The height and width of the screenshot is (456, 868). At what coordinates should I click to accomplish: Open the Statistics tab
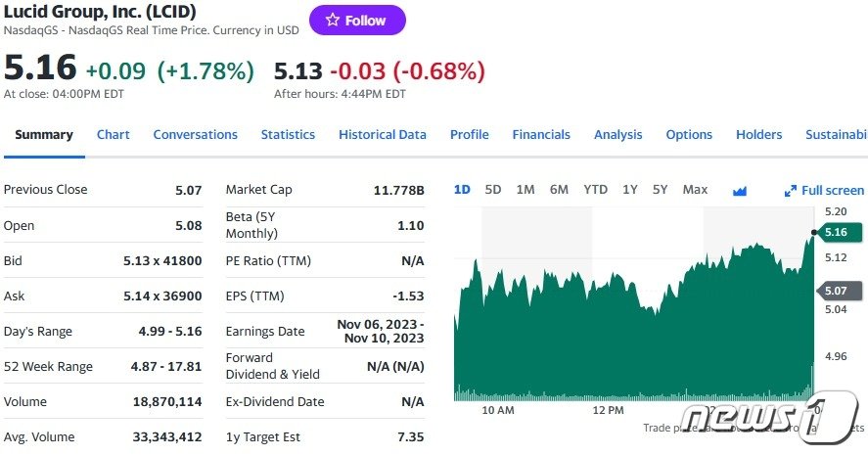pyautogui.click(x=288, y=135)
